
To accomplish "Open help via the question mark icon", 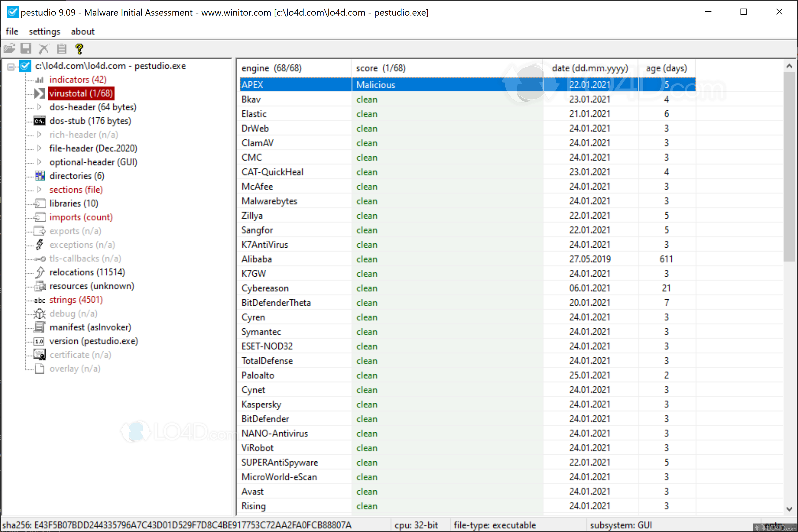I will tap(79, 49).
